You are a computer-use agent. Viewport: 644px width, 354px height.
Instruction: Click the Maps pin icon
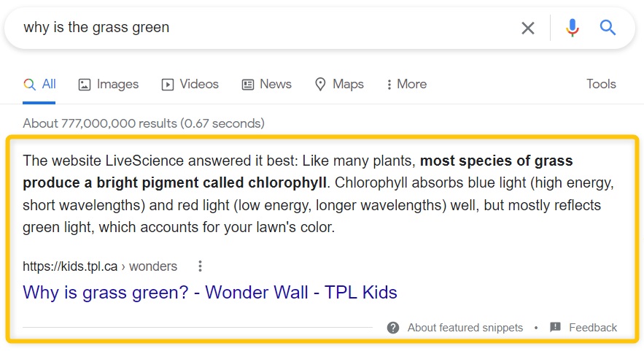(320, 85)
